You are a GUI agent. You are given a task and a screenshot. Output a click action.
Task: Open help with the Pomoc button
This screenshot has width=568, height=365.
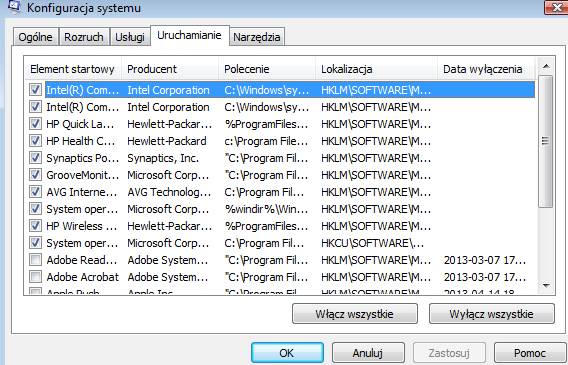[530, 353]
